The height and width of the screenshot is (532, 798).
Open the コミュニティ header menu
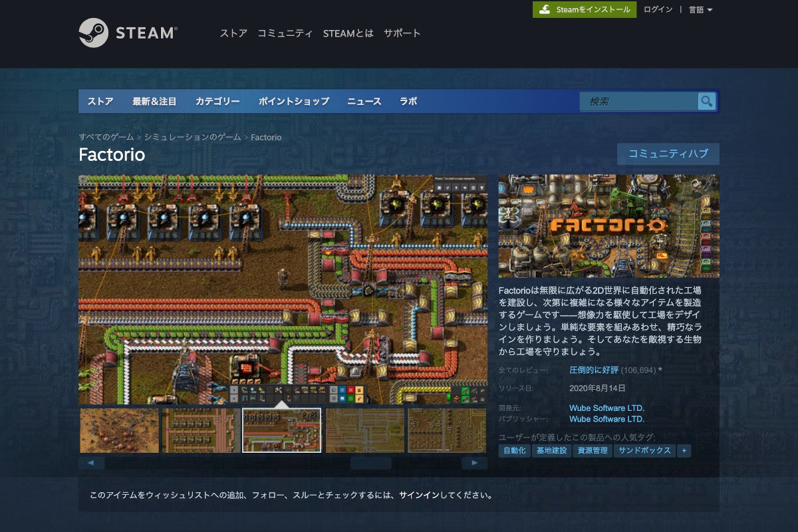point(285,33)
